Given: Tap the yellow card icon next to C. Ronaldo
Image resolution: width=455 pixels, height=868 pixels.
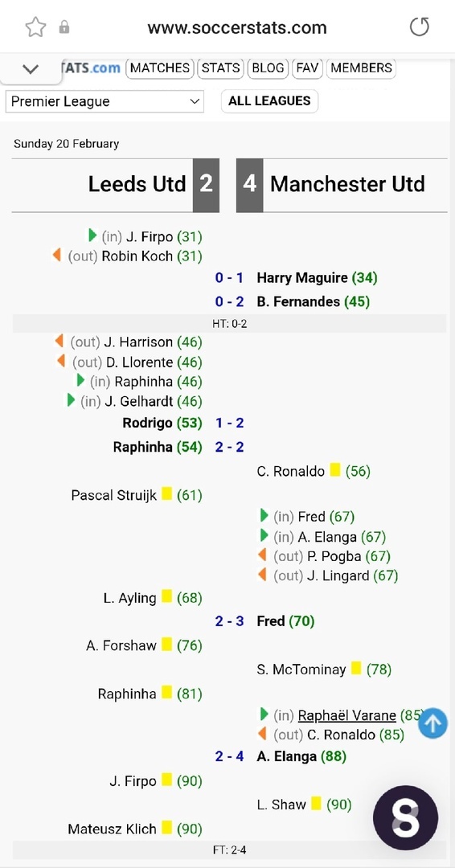Looking at the screenshot, I should tap(335, 470).
